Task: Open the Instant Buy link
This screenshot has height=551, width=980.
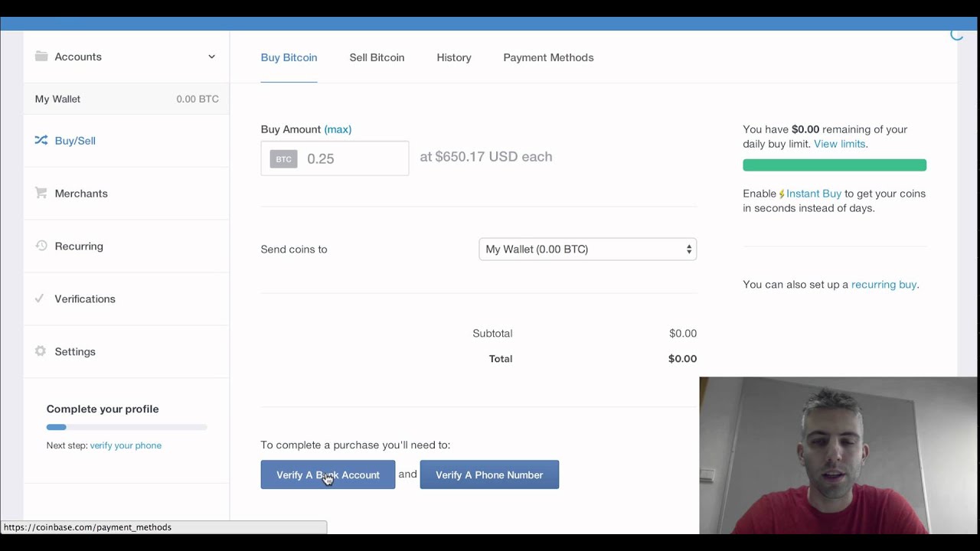Action: 814,194
